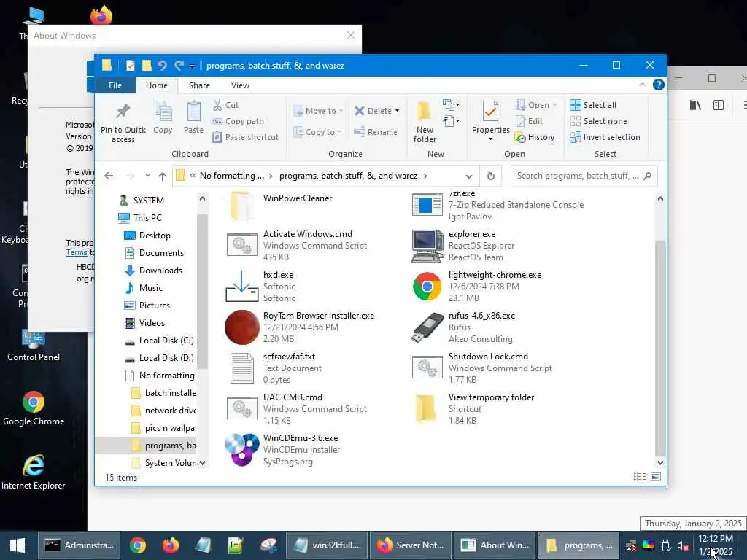747x560 pixels.
Task: Open Google Chrome desktop shortcut
Action: (x=34, y=408)
